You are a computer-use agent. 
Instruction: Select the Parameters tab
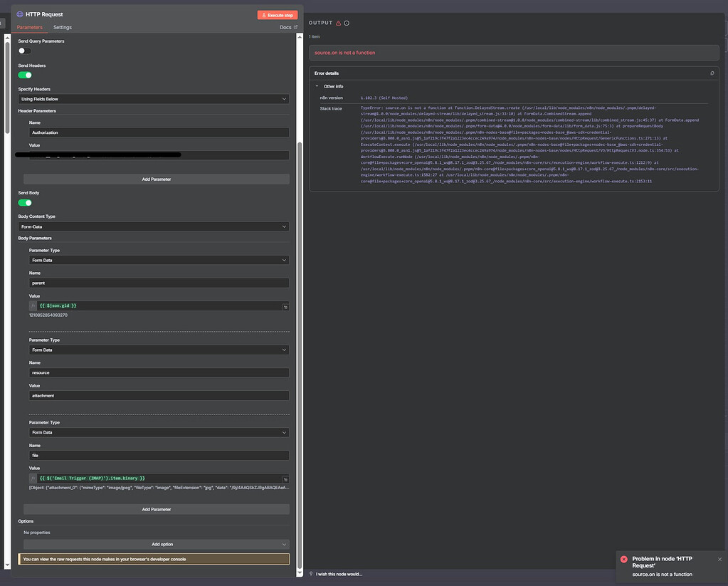coord(29,27)
